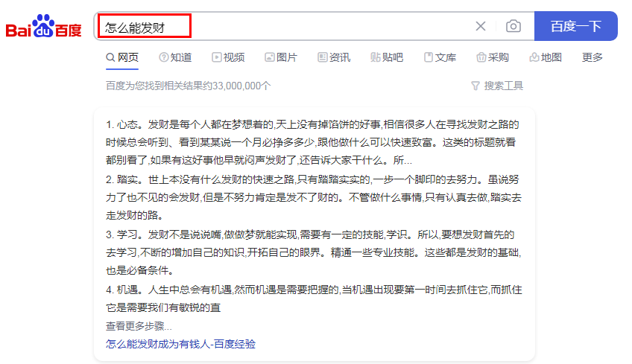Expand the 更多 menu
632x364 pixels.
point(592,57)
